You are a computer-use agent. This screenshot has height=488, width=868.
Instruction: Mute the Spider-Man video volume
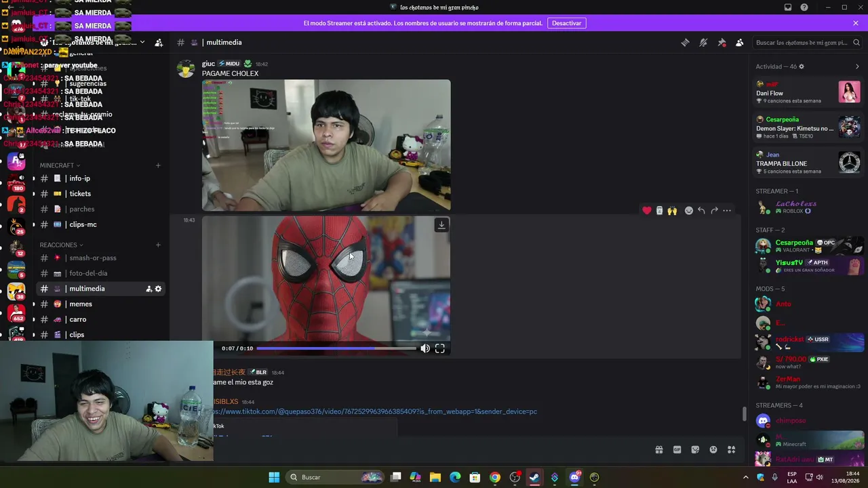(x=425, y=348)
